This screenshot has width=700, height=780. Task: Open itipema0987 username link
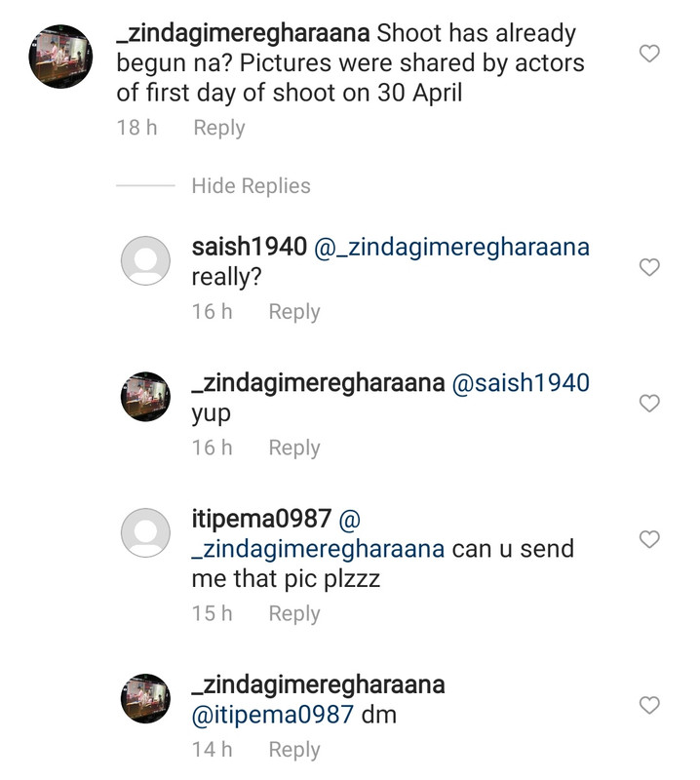tap(261, 519)
